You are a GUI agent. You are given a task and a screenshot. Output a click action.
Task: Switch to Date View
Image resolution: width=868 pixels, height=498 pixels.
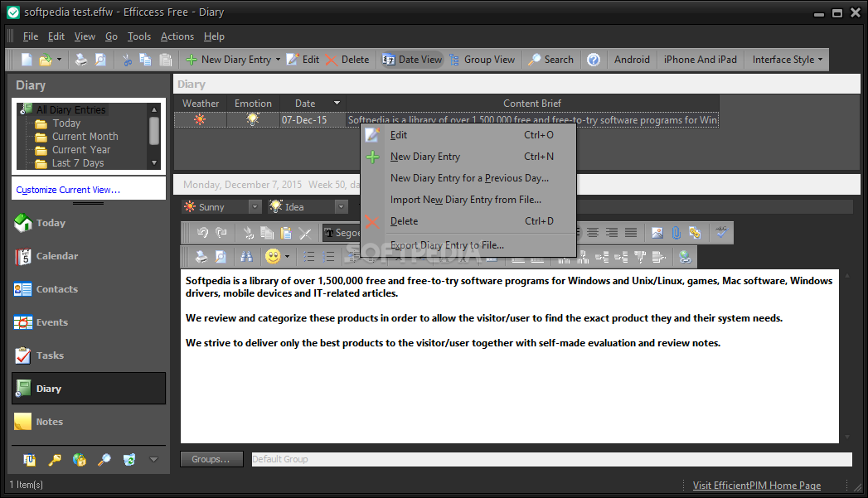(412, 59)
